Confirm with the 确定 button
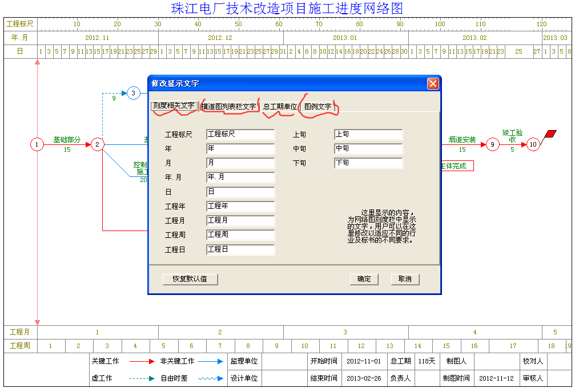Image resolution: width=579 pixels, height=392 pixels. point(364,279)
